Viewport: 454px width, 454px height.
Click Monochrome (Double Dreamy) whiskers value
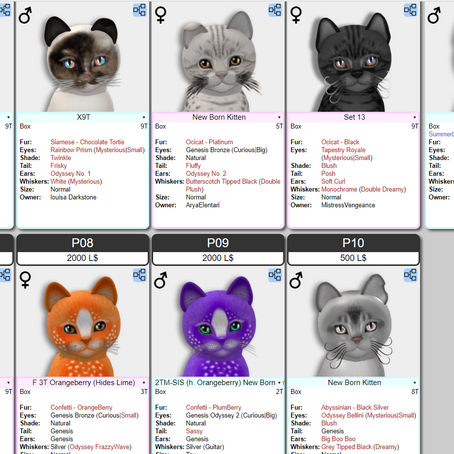(364, 189)
